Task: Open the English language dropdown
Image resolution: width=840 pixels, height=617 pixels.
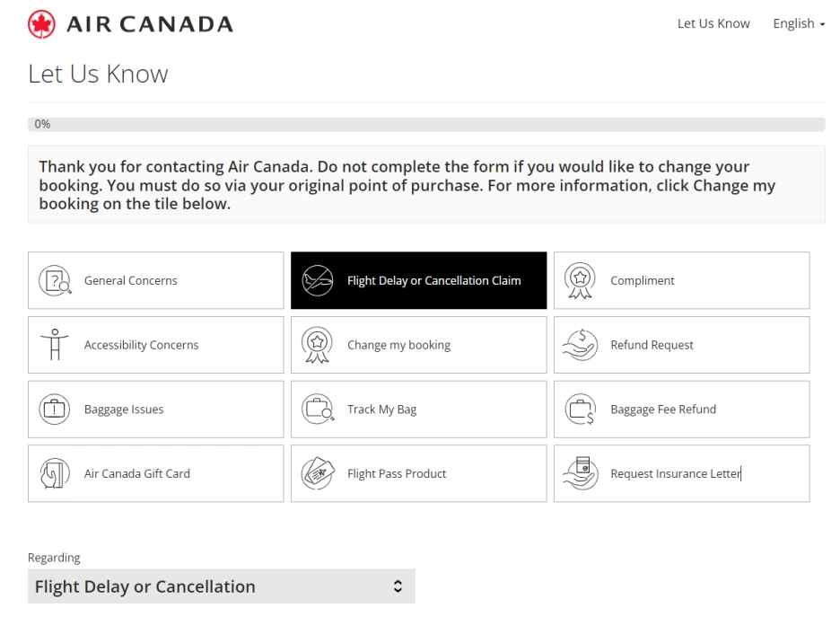Action: 799,24
